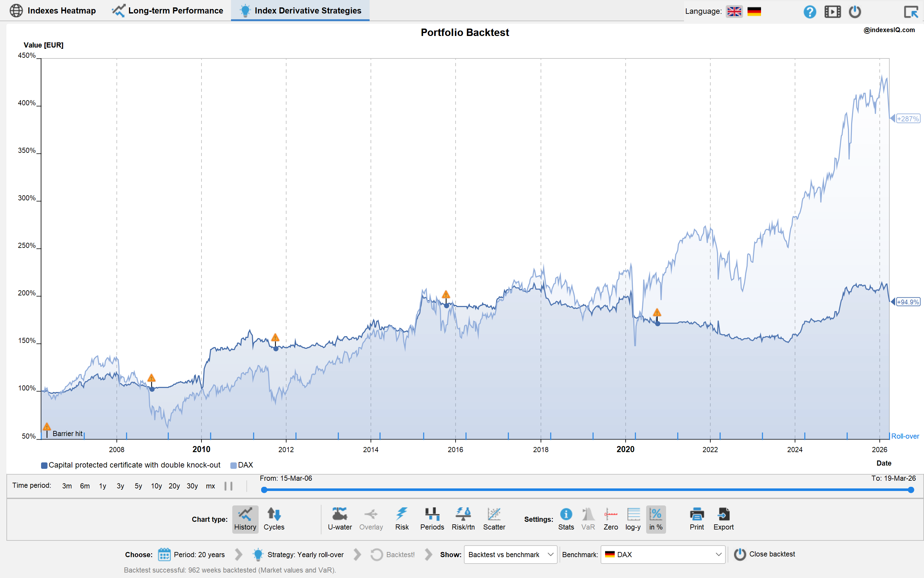Choose Strategy: Yearly roll-over
Image resolution: width=924 pixels, height=578 pixels.
coord(298,554)
